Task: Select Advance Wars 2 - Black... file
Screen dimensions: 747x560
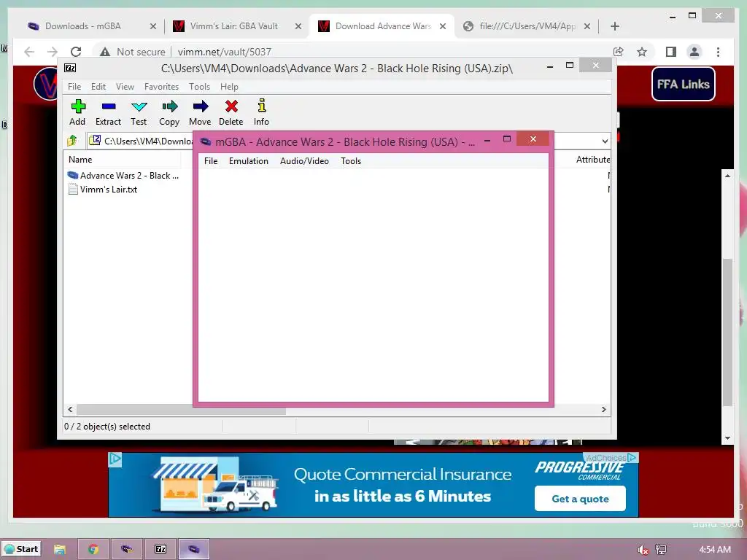Action: 123,175
